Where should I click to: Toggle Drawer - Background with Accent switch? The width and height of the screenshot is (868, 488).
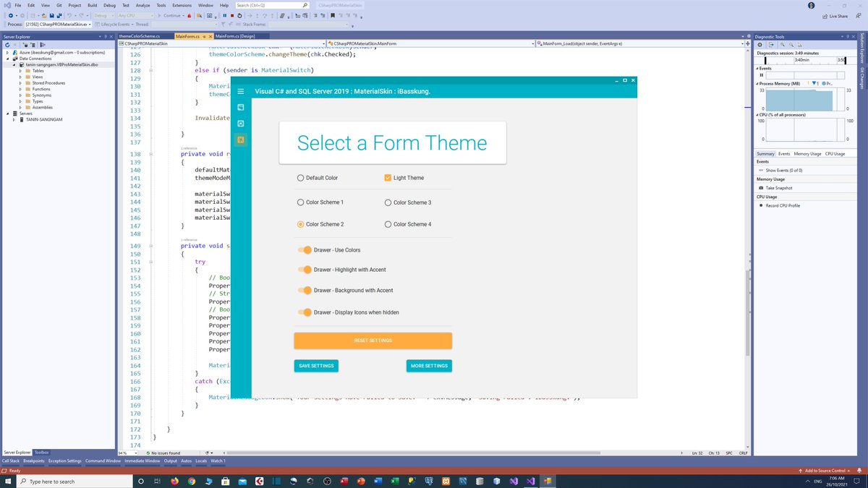304,290
